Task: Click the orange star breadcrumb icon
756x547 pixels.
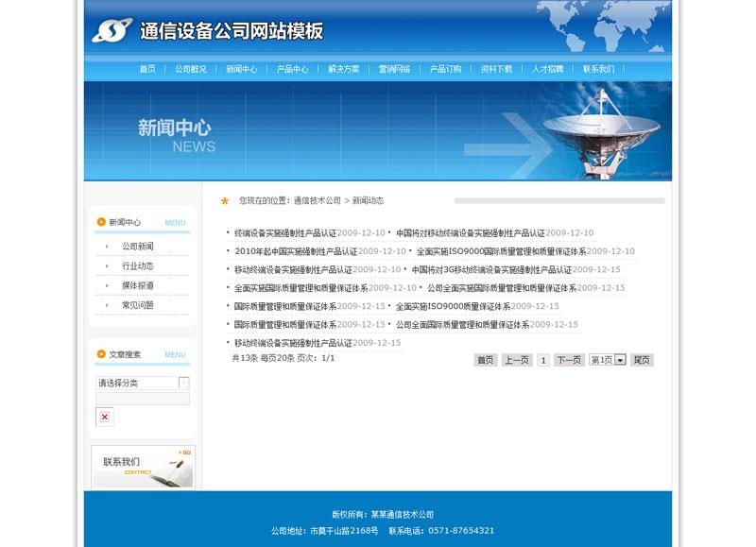Action: coord(225,200)
